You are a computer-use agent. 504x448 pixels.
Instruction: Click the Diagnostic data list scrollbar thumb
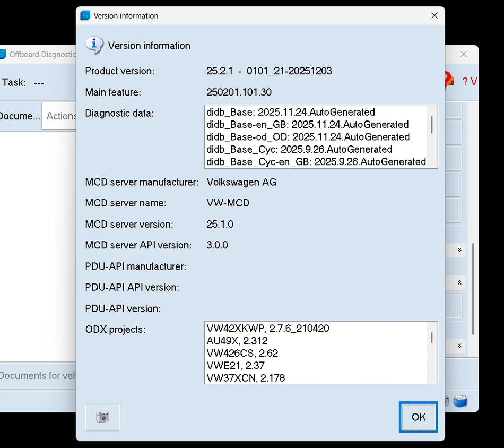tap(431, 124)
